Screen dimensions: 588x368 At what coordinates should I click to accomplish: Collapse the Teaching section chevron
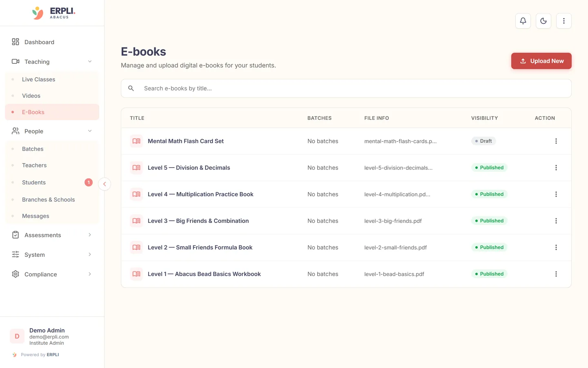point(90,61)
